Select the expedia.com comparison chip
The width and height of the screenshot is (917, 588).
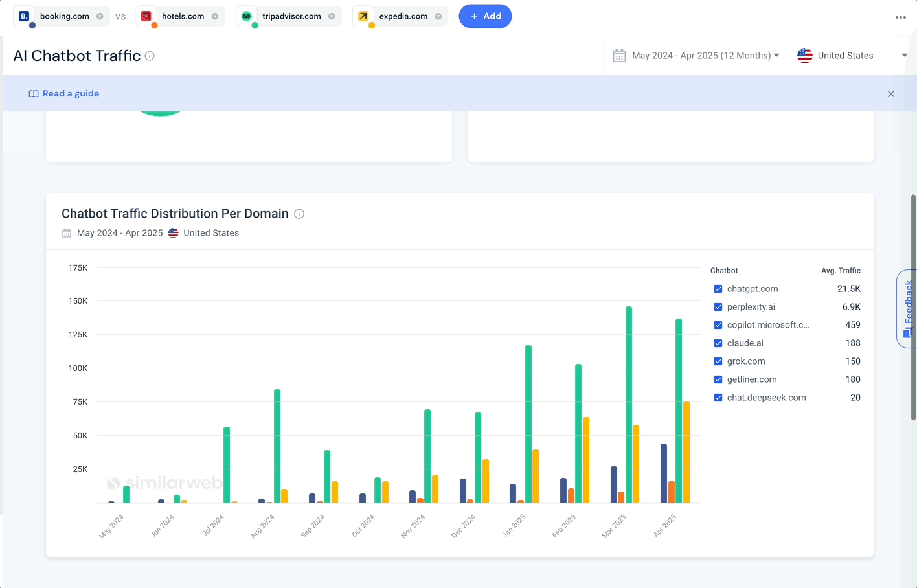tap(400, 16)
